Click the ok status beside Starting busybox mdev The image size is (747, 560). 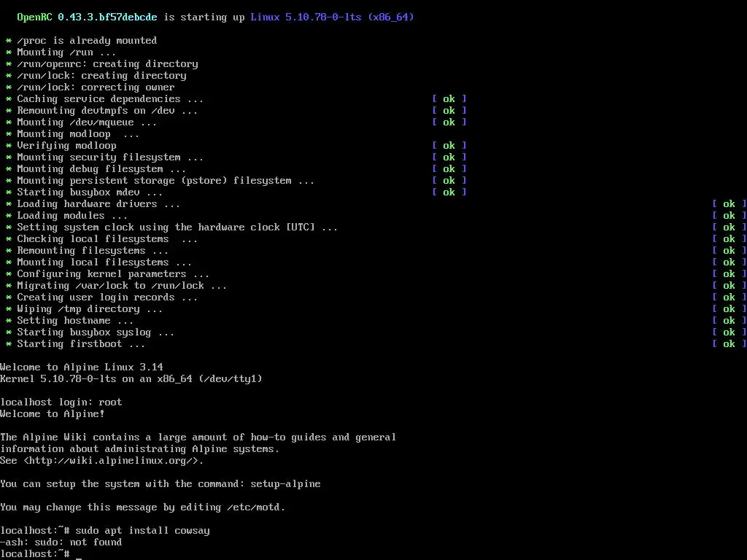coord(449,192)
